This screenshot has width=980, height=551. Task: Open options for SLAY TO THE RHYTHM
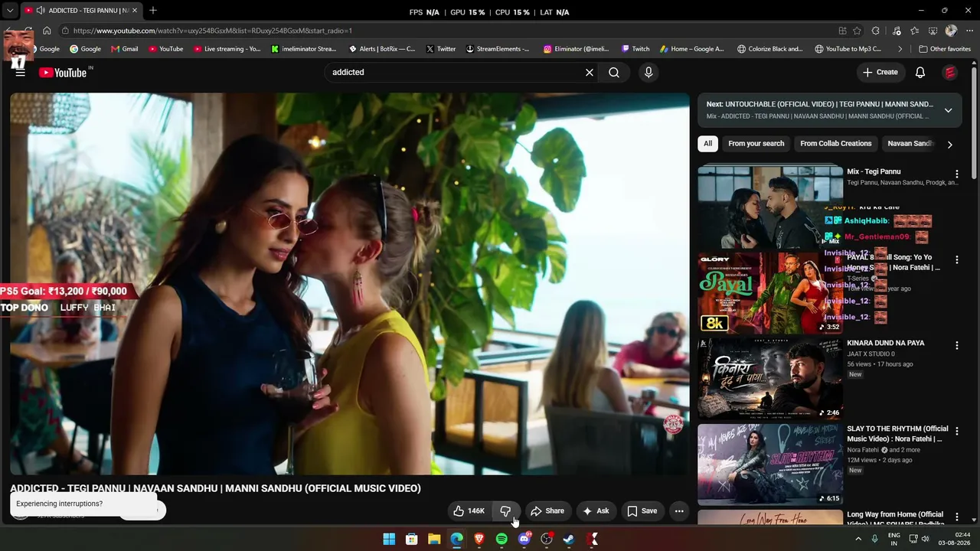click(x=956, y=432)
